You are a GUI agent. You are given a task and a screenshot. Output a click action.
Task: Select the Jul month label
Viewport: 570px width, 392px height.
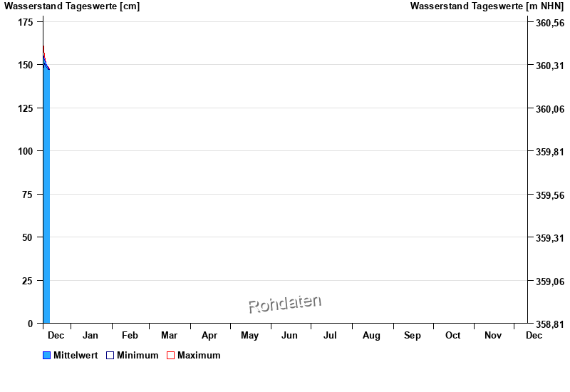[x=330, y=335]
